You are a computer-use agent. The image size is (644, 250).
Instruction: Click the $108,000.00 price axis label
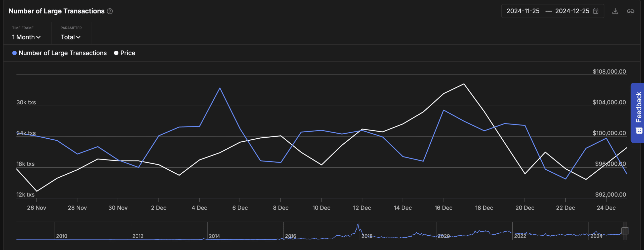click(609, 72)
